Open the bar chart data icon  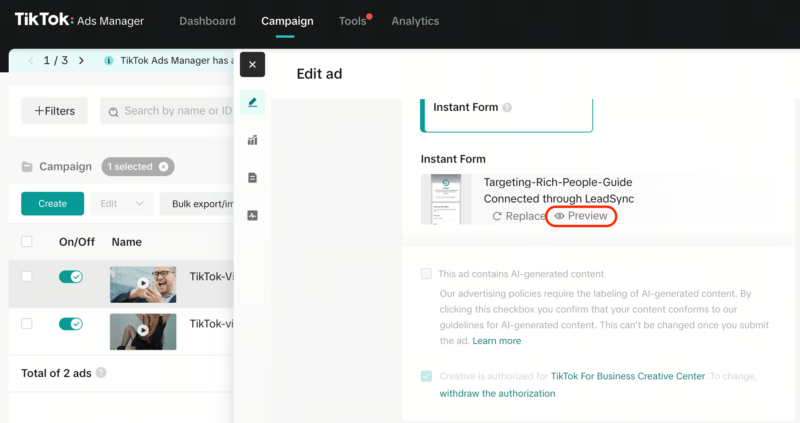pyautogui.click(x=252, y=140)
